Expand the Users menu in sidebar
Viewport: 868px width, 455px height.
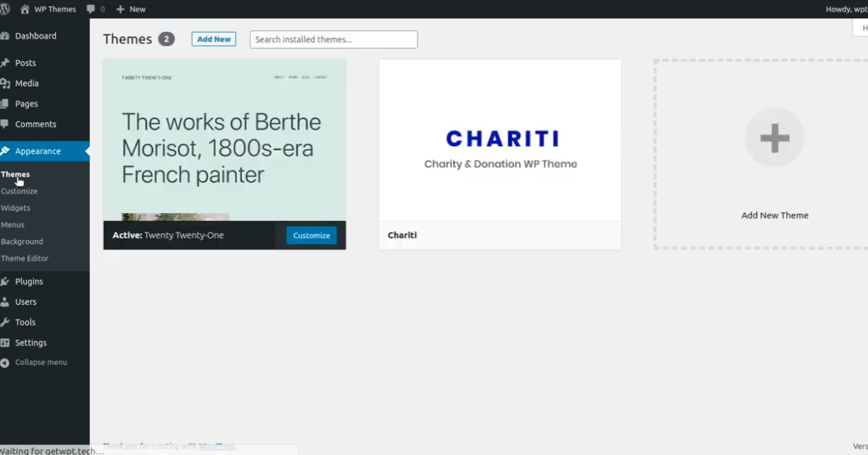(x=25, y=302)
